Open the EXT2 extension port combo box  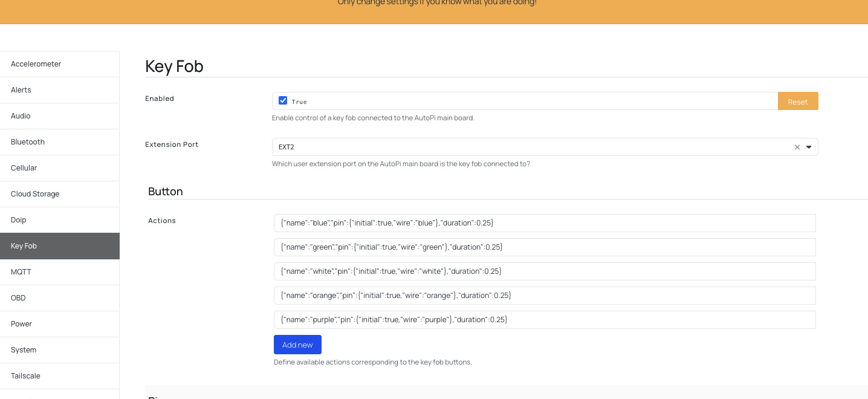(532, 147)
